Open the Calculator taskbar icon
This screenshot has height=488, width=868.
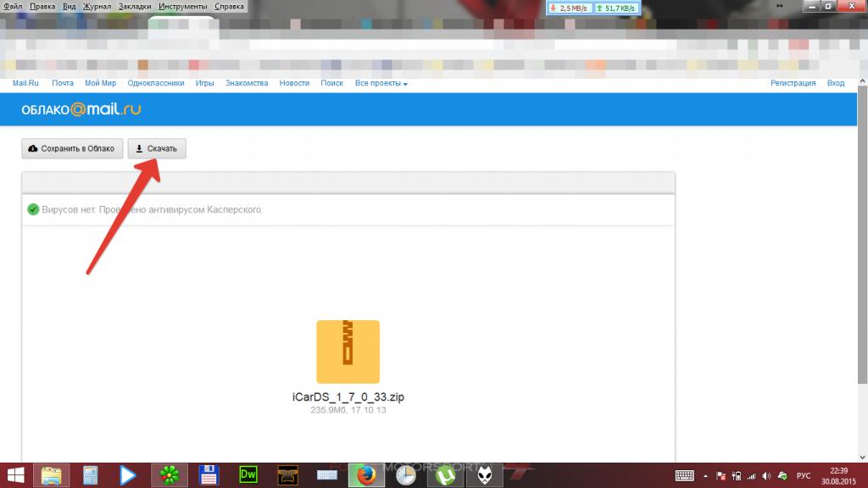(x=91, y=475)
